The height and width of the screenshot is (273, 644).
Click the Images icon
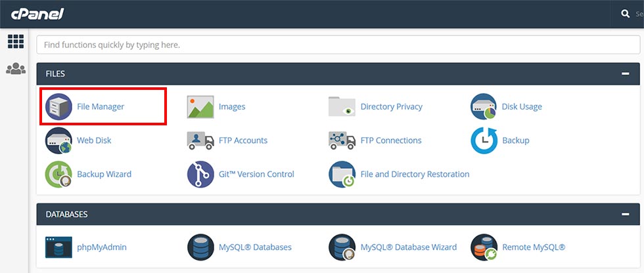click(200, 106)
